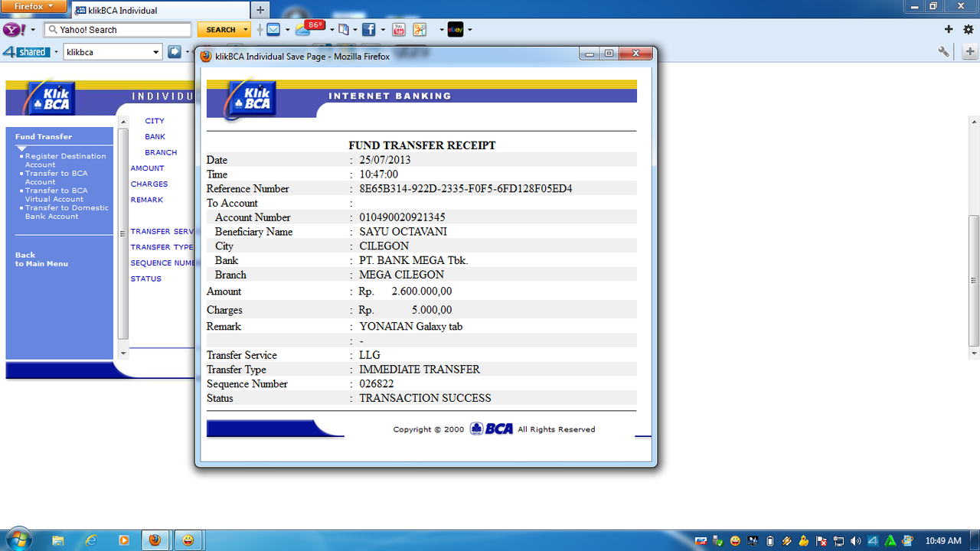Click the 4shared go arrow button
The image size is (980, 551).
point(175,52)
